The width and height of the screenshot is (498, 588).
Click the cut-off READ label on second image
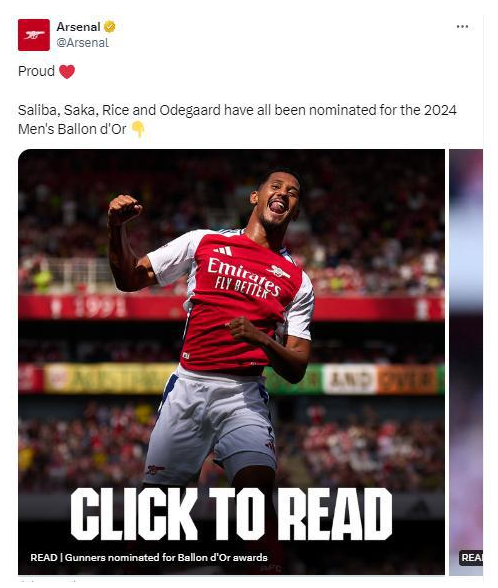tap(472, 558)
